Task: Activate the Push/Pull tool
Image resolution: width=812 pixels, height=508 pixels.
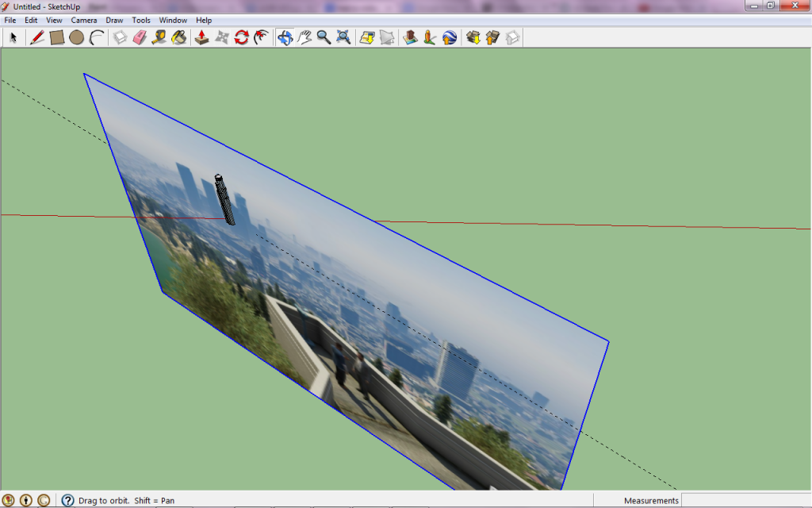Action: tap(201, 37)
